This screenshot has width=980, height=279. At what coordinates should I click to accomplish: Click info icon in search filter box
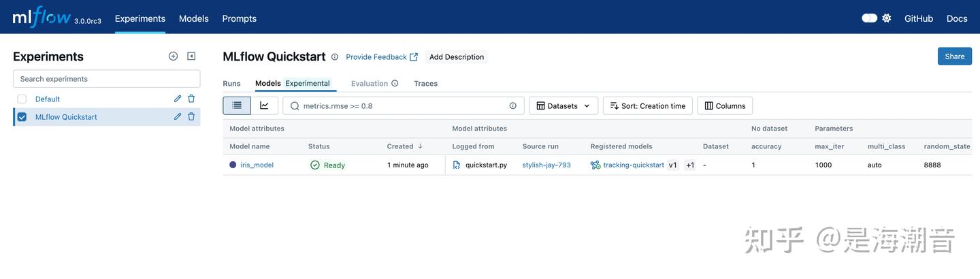pos(513,105)
